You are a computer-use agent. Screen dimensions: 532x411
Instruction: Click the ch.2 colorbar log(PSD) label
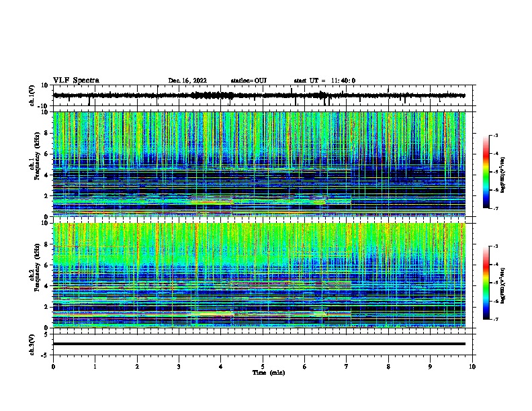[502, 285]
